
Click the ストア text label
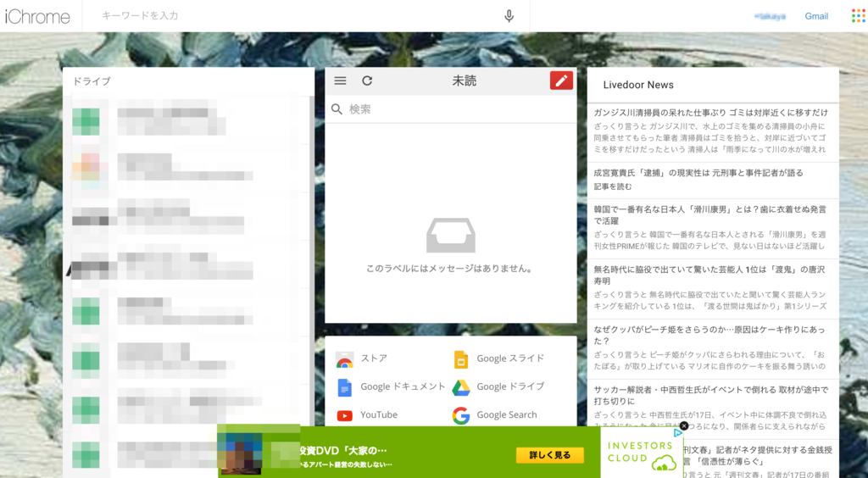coord(374,358)
